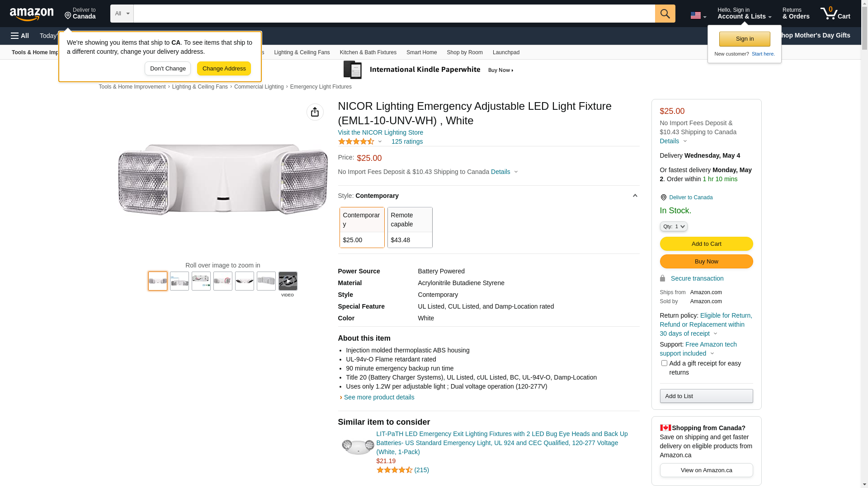Check the gift receipt checkbox
The width and height of the screenshot is (868, 488).
(664, 363)
